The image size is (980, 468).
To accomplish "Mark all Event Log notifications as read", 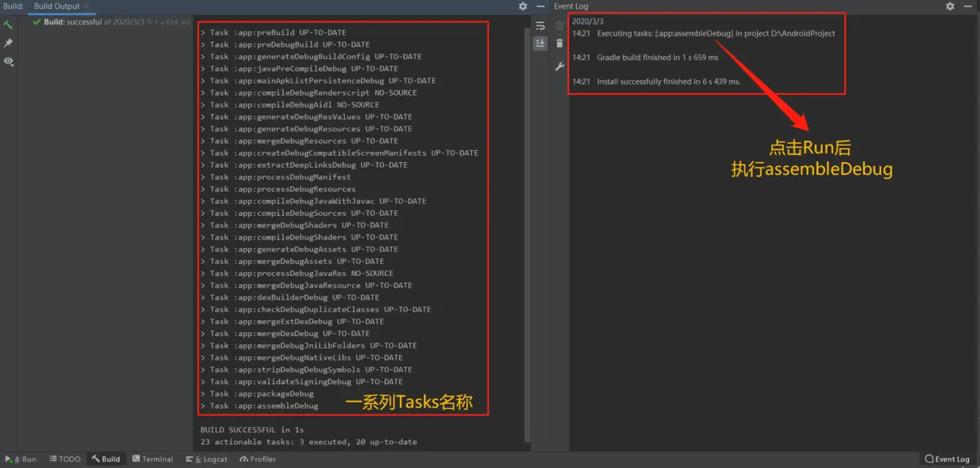I will point(560,26).
